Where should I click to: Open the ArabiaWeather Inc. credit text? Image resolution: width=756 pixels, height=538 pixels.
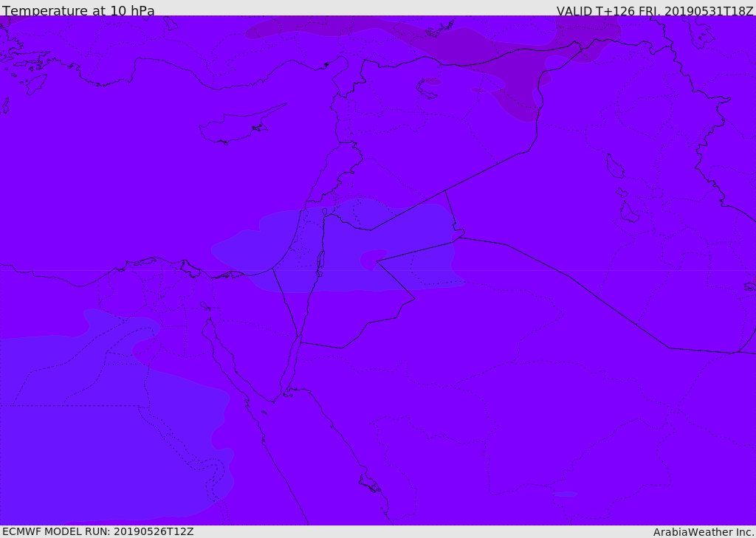coord(704,532)
